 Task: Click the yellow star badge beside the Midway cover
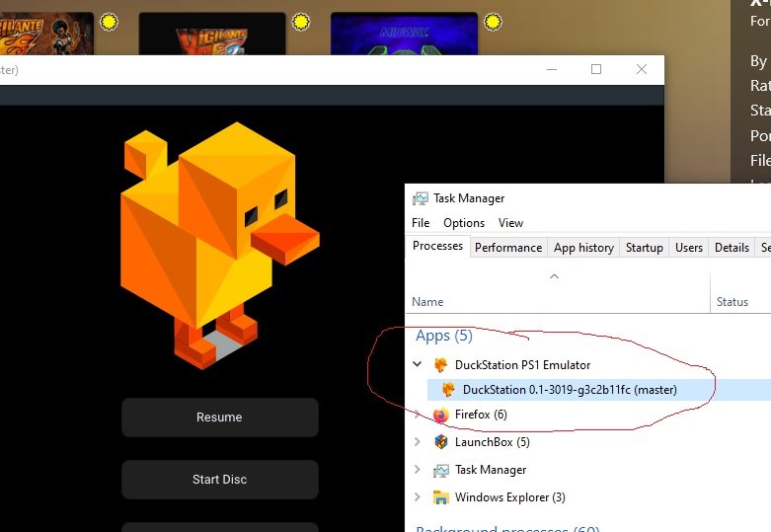(x=493, y=22)
